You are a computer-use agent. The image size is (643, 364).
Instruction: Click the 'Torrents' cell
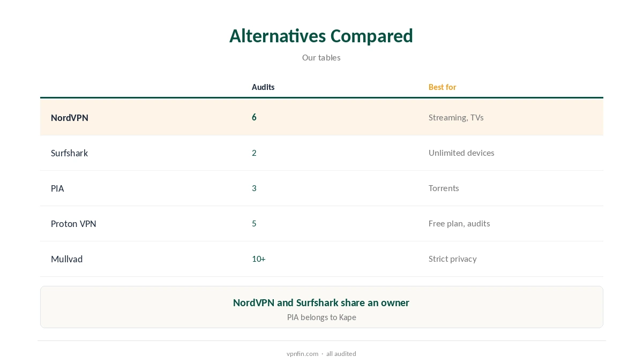tap(444, 188)
